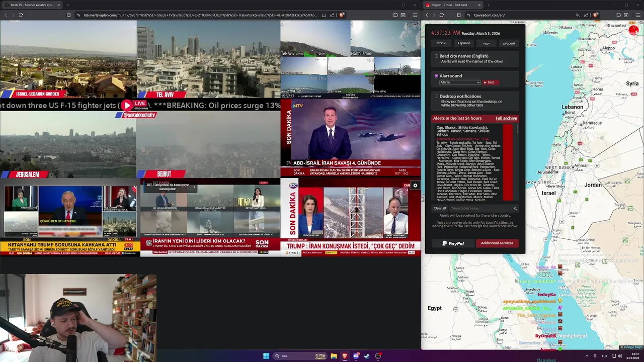Click the Lebanon label on the map
This screenshot has height=362, width=644.
572,107
